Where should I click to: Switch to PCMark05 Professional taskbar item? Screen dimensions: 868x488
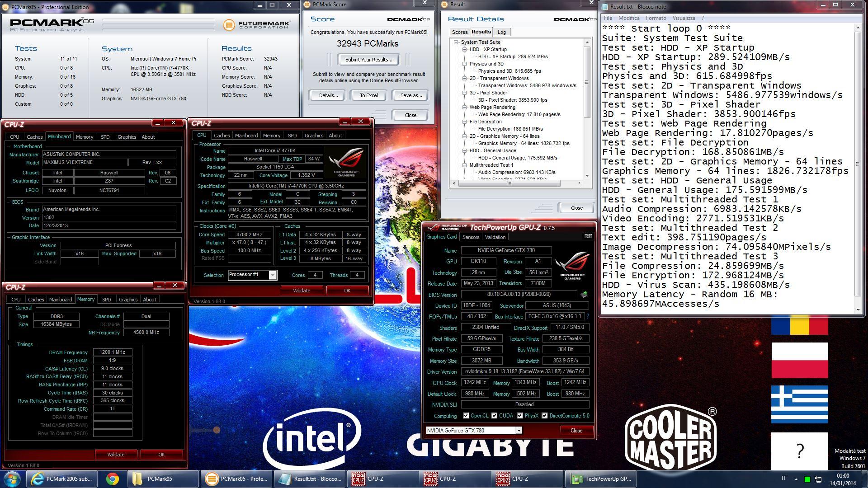(236, 479)
